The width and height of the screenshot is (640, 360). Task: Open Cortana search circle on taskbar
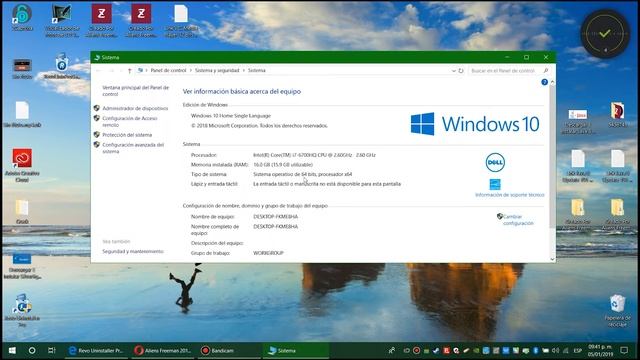click(32, 350)
